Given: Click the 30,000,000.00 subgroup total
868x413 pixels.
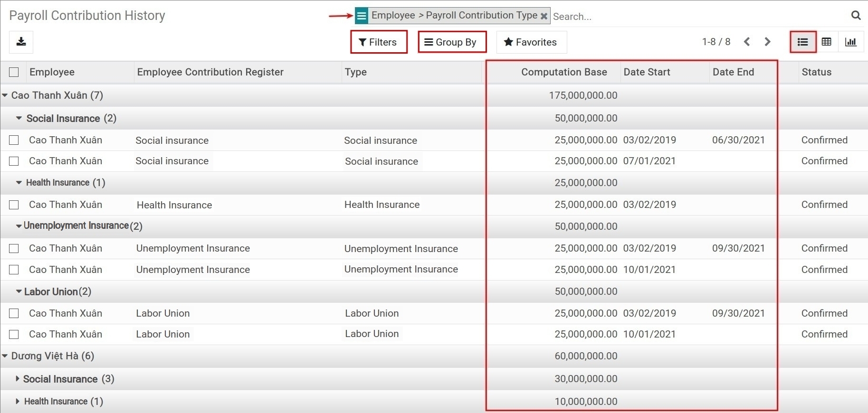Looking at the screenshot, I should (586, 379).
